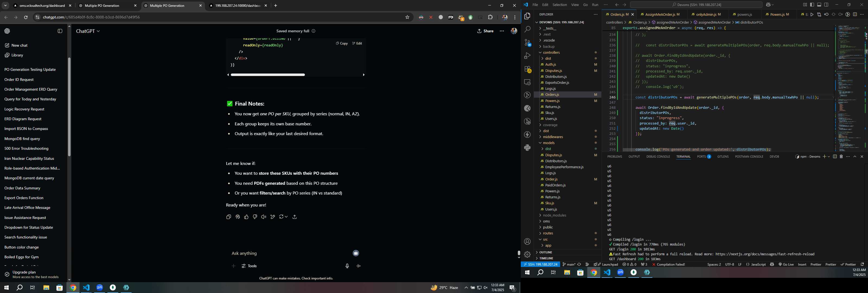Image resolution: width=868 pixels, height=293 pixels.
Task: Click Edit button on code block
Action: (357, 43)
